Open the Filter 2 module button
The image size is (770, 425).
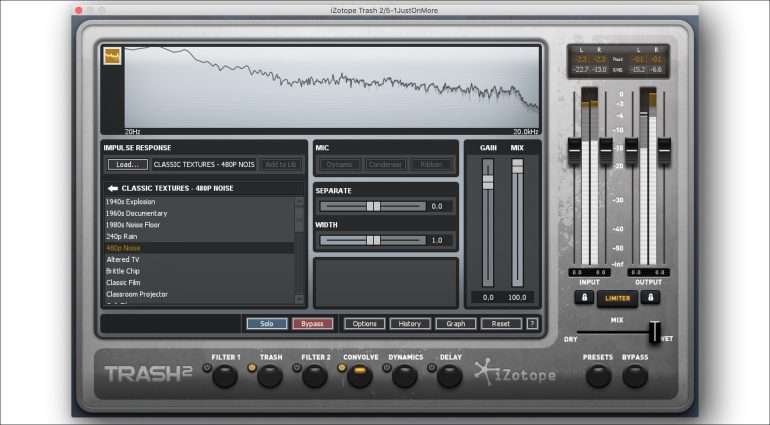point(315,377)
